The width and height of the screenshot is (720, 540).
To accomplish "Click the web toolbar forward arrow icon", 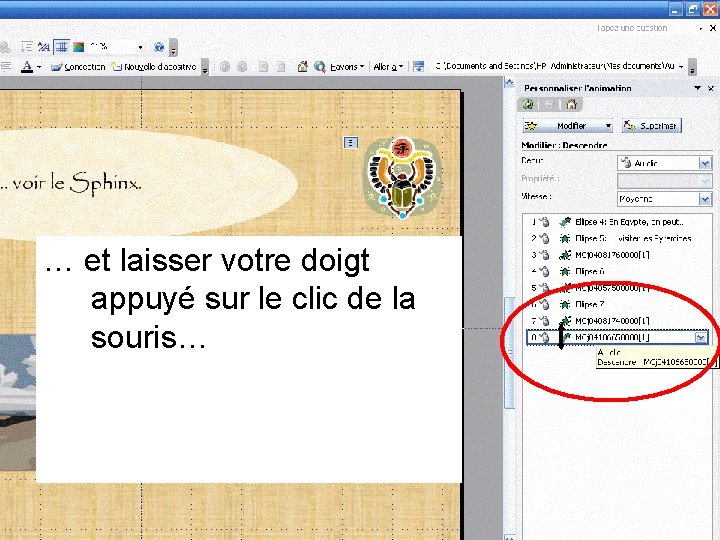I will (x=242, y=67).
